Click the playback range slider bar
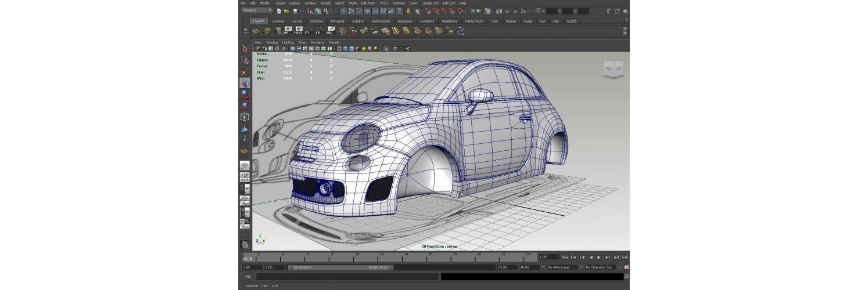 (341, 267)
